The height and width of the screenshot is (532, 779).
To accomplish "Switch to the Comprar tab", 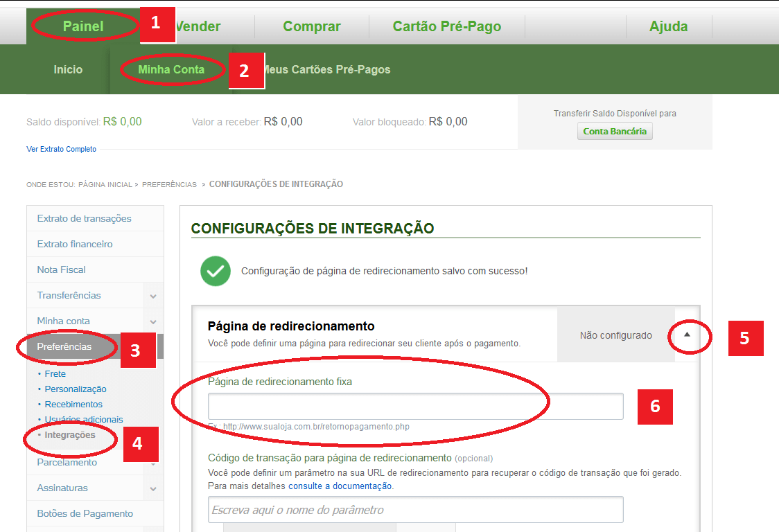I will tap(311, 26).
